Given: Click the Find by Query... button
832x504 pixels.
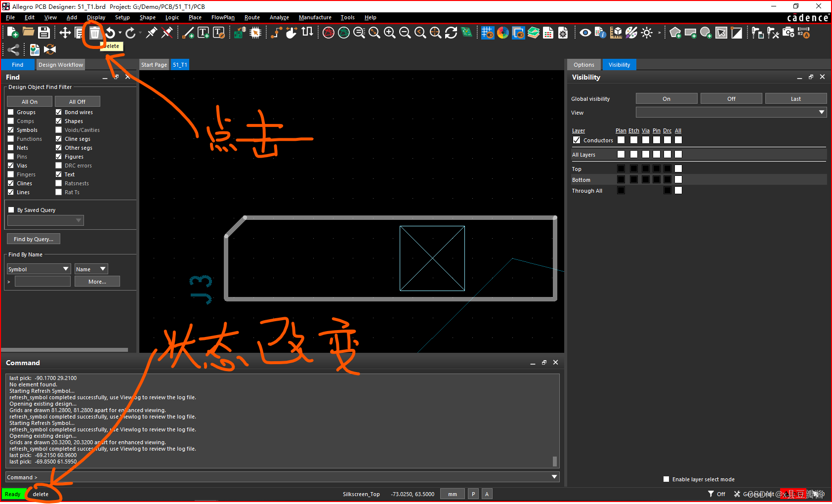Looking at the screenshot, I should (34, 239).
